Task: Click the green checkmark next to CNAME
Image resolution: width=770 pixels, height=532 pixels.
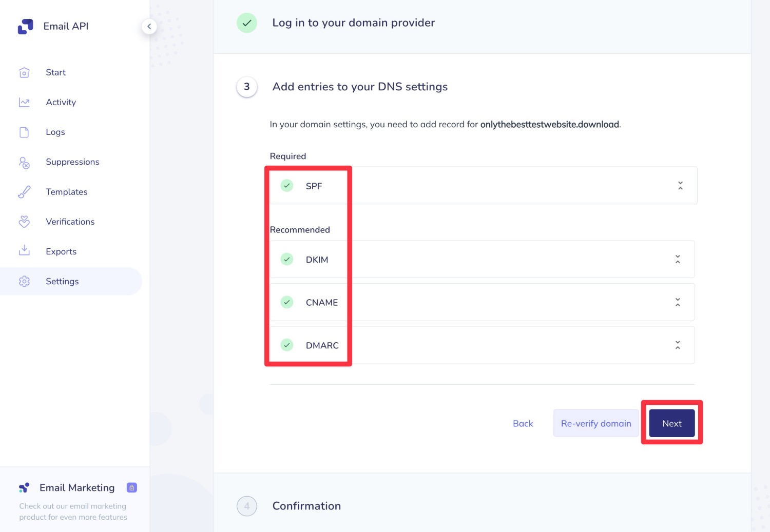Action: pos(287,302)
